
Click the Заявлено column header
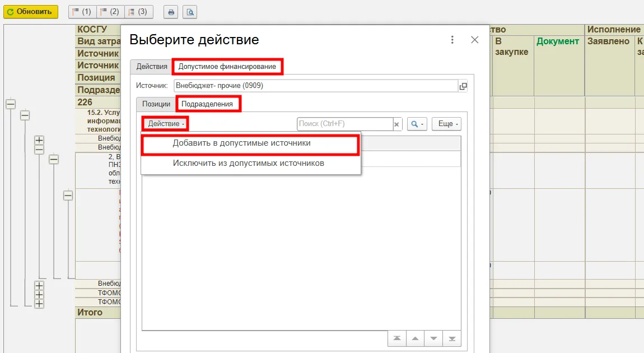point(608,41)
